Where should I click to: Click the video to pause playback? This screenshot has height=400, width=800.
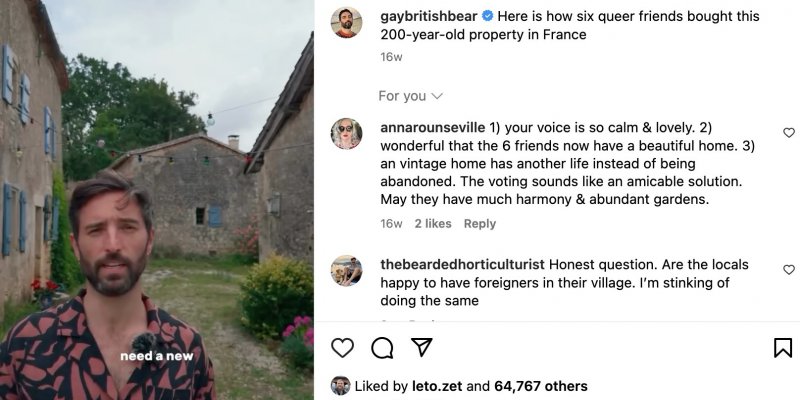pos(157,200)
